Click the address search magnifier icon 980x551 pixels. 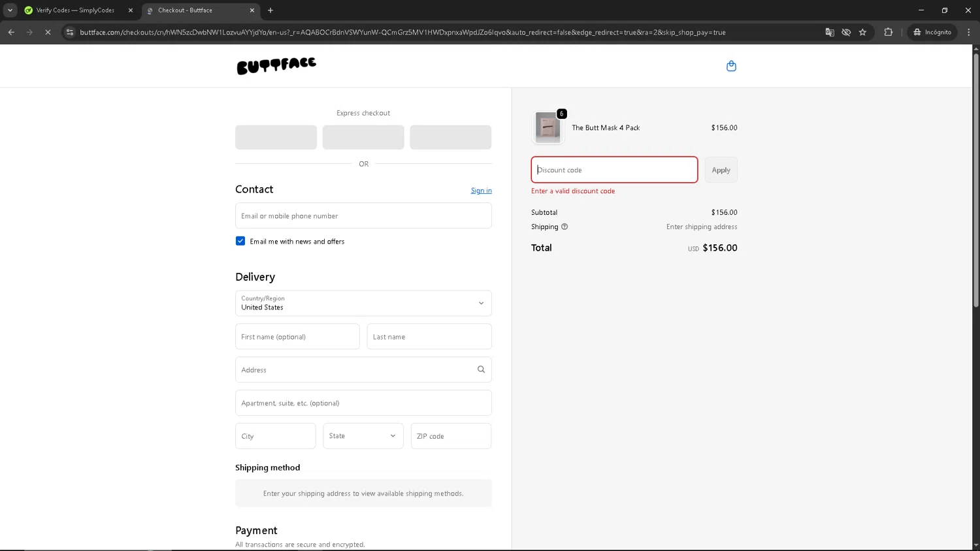click(x=481, y=370)
